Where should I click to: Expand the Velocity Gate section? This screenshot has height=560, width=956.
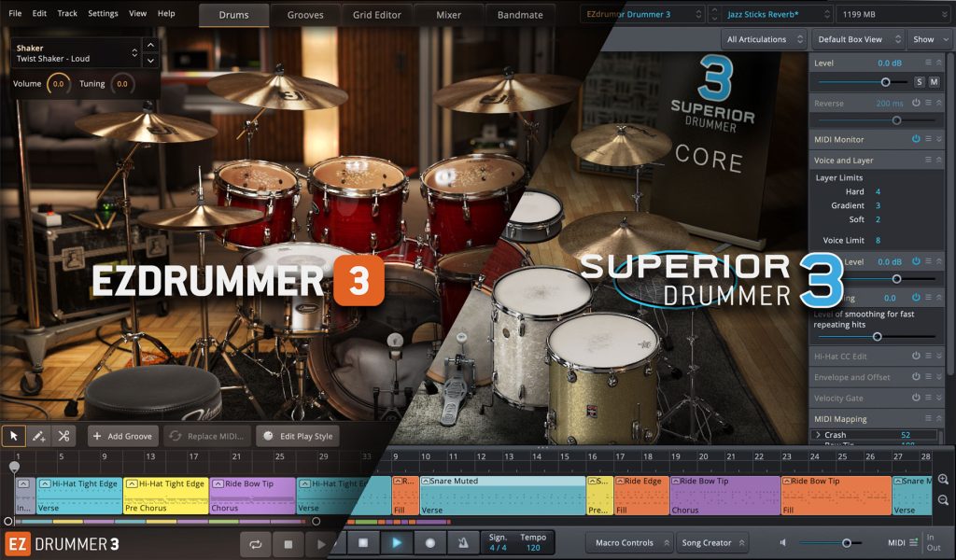click(x=939, y=398)
